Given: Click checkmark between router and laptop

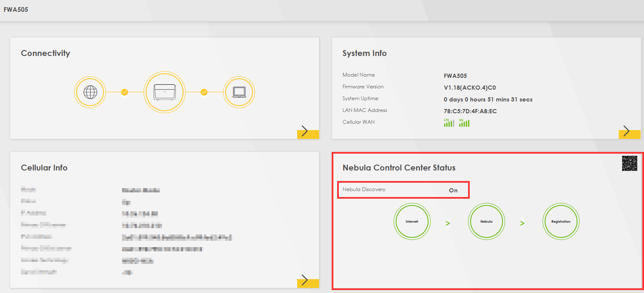Looking at the screenshot, I should click(204, 92).
